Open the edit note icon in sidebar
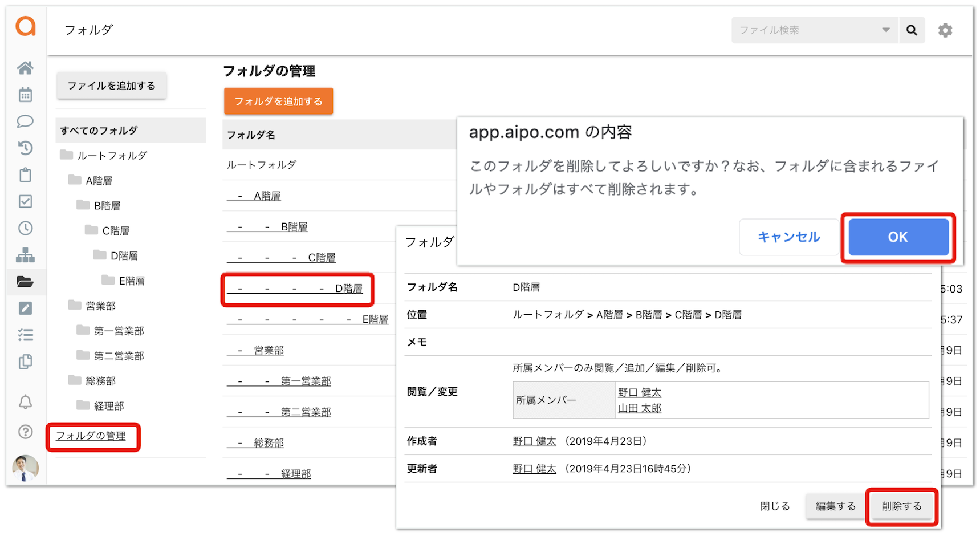Image resolution: width=980 pixels, height=536 pixels. pyautogui.click(x=25, y=308)
